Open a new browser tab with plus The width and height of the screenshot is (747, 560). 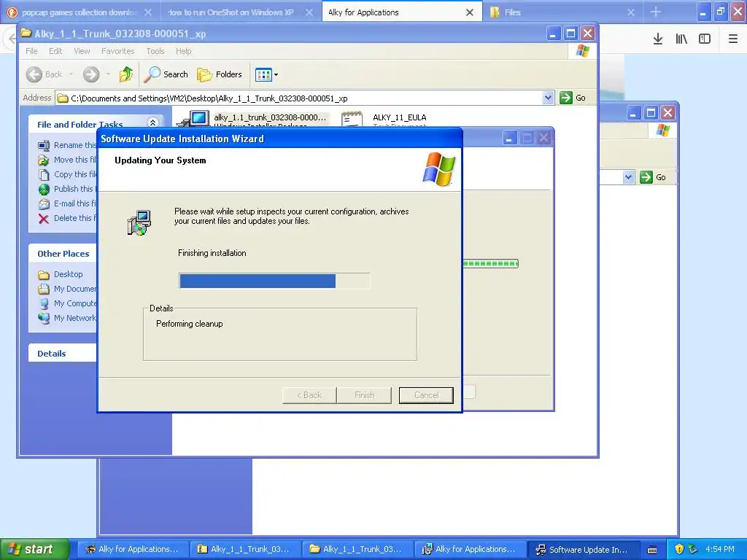tap(656, 12)
